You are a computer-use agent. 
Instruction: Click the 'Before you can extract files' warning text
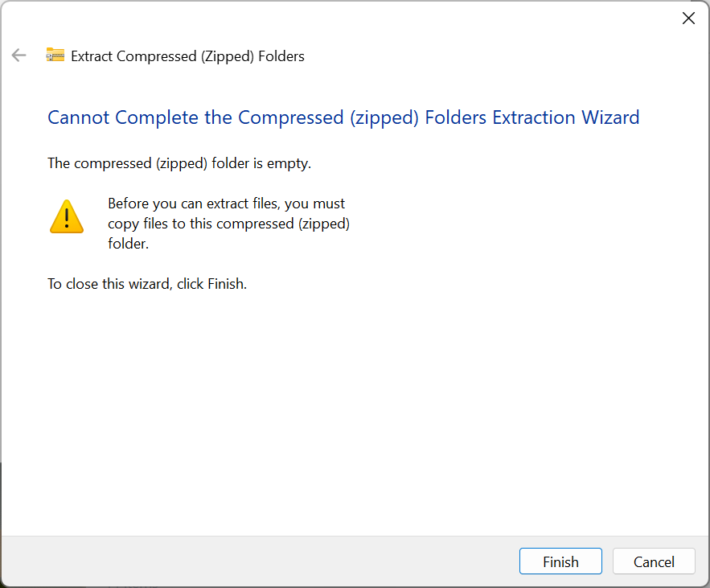click(x=228, y=224)
